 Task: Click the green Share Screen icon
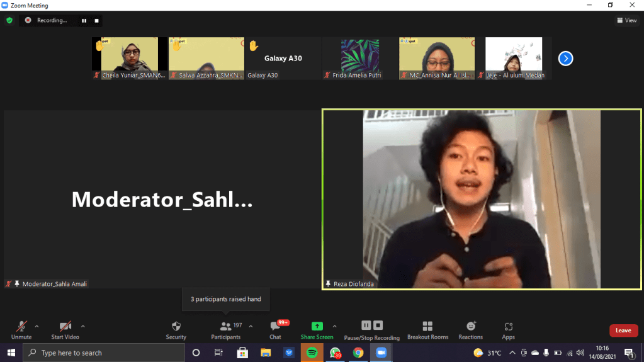[x=317, y=326]
